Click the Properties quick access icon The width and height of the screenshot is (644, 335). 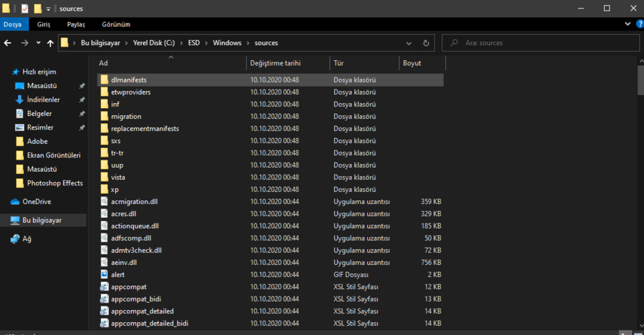[x=25, y=9]
